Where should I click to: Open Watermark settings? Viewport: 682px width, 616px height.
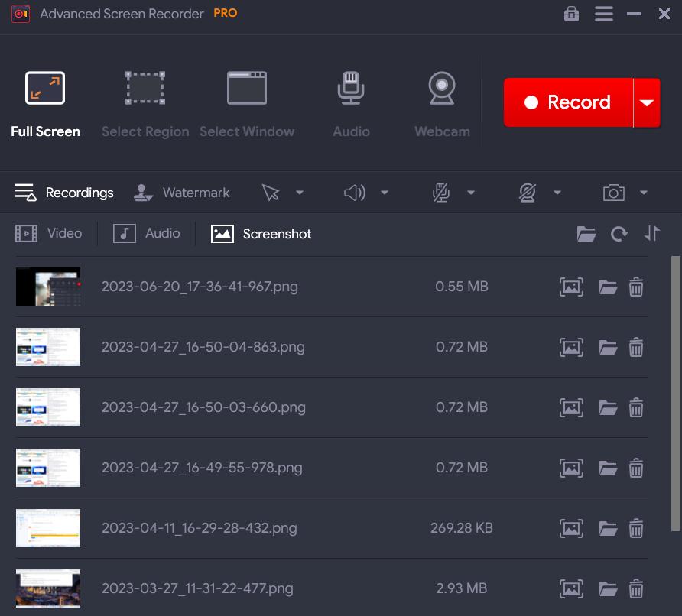point(181,193)
